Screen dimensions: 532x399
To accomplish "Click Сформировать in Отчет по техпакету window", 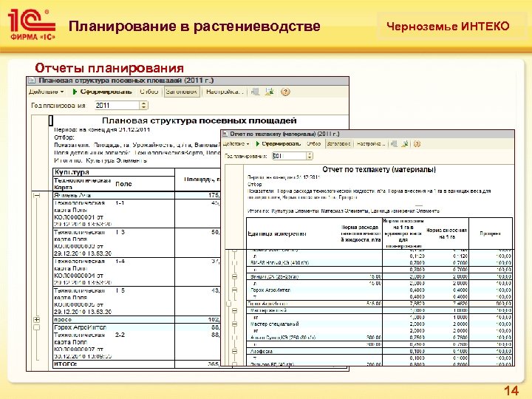I will [x=279, y=144].
